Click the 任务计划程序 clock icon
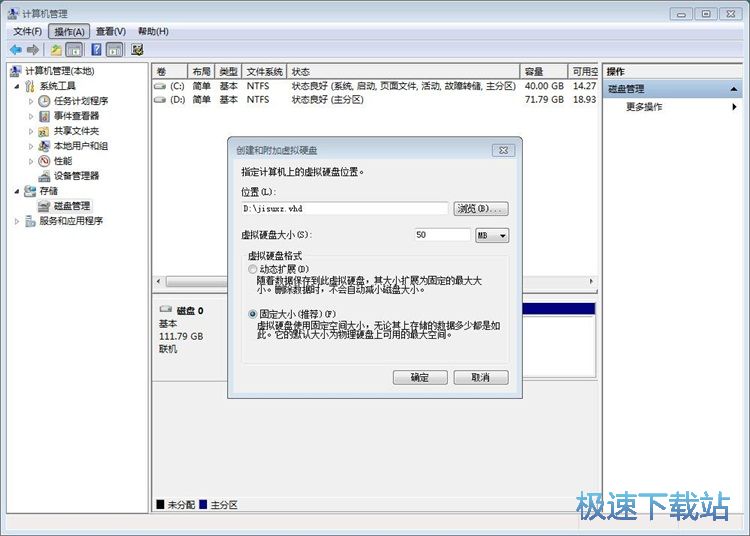Image resolution: width=750 pixels, height=536 pixels. tap(44, 101)
